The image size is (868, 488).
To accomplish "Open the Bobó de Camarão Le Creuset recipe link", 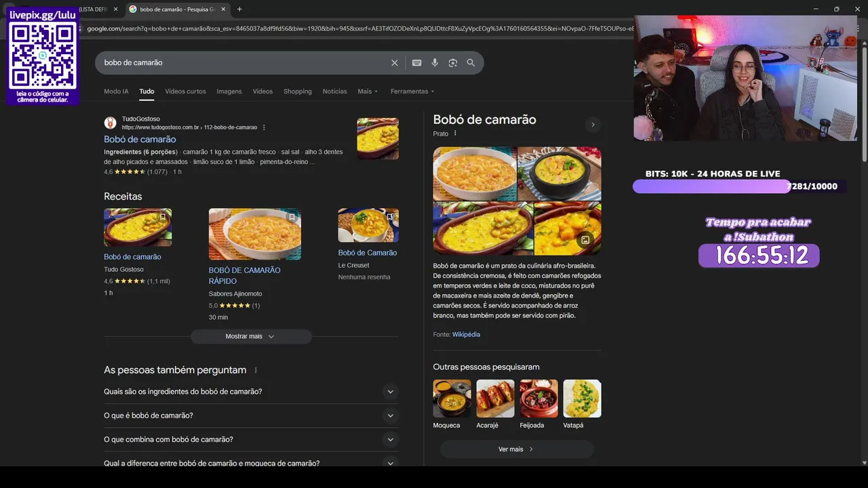I will 368,253.
